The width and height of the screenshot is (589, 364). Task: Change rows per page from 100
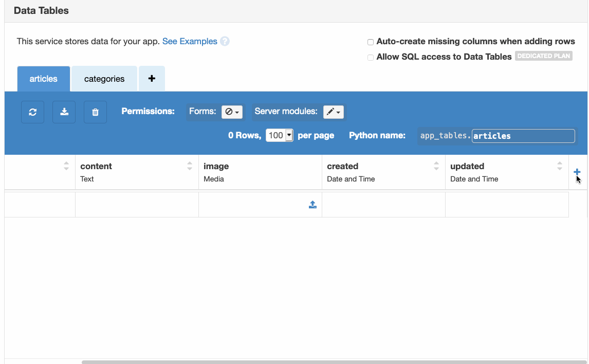279,135
